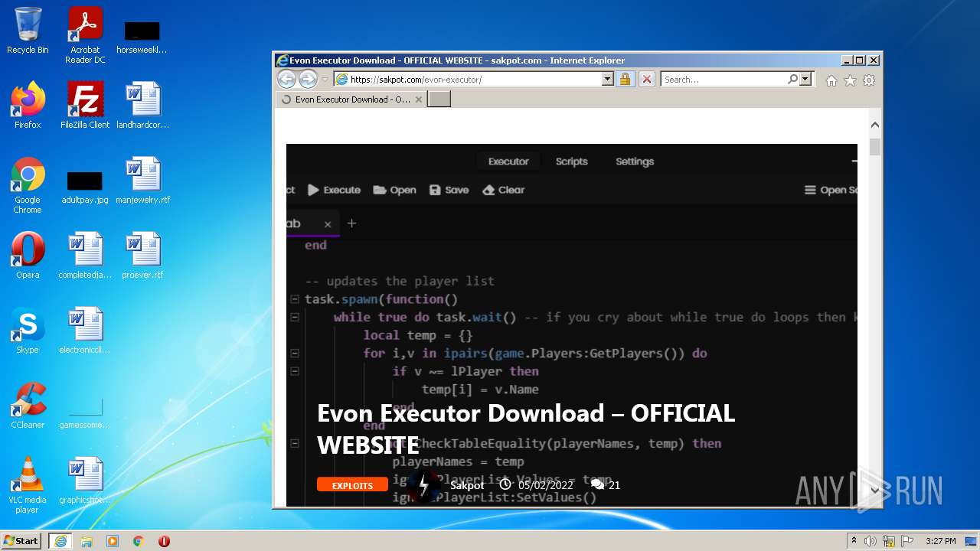Open proever.rtf document
Viewport: 980px width, 551px height.
(x=142, y=256)
